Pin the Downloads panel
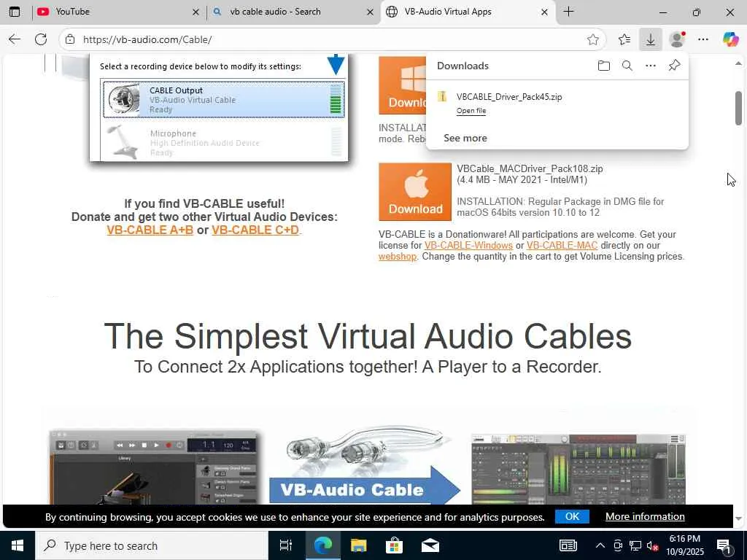The image size is (747, 560). tap(674, 66)
